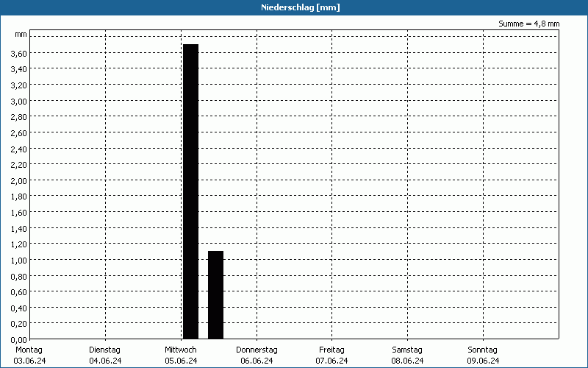588x368 pixels.
Task: Click the 1,20 y-axis value
Action: pos(19,244)
